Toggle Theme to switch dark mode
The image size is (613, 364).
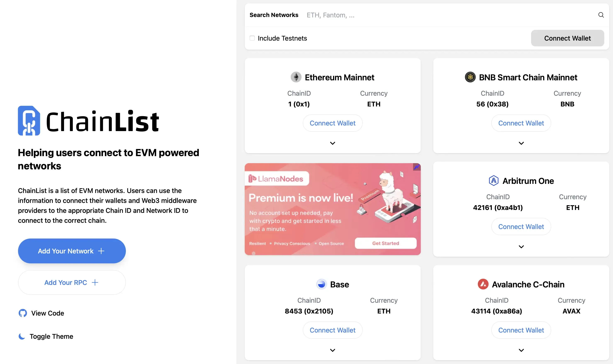[51, 336]
